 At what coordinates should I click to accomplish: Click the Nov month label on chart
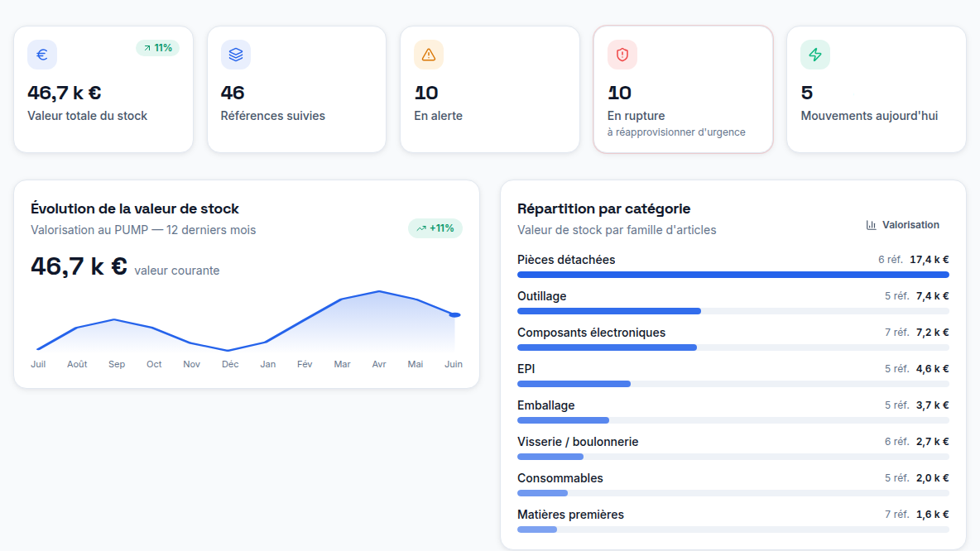click(191, 364)
